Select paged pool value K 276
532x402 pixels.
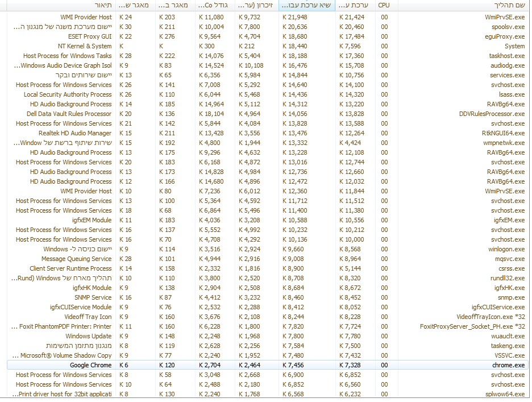167,36
